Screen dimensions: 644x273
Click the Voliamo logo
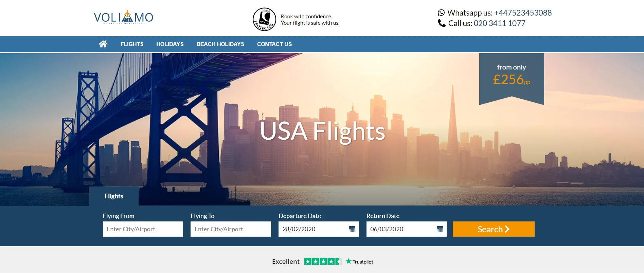click(x=124, y=17)
